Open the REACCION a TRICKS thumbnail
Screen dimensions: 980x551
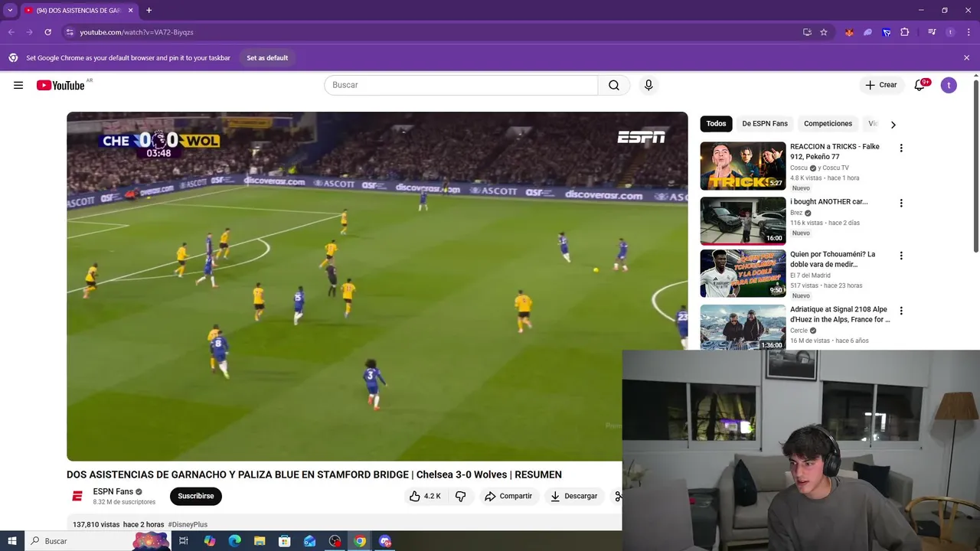(743, 166)
